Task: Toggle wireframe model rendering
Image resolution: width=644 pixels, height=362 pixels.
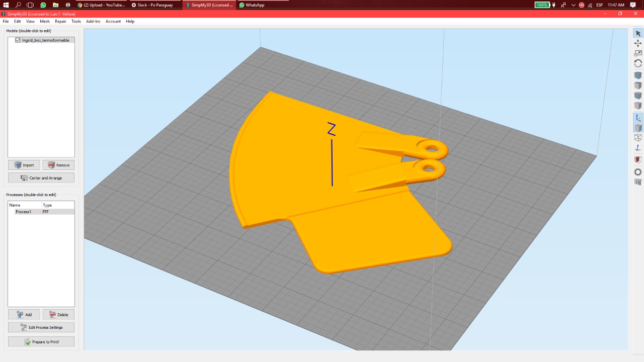Action: coord(638,138)
